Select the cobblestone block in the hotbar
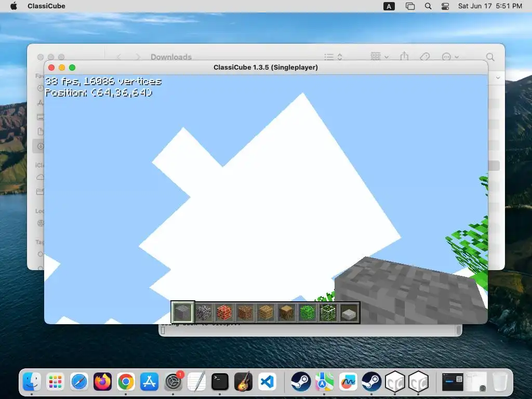This screenshot has width=532, height=399. tap(204, 312)
